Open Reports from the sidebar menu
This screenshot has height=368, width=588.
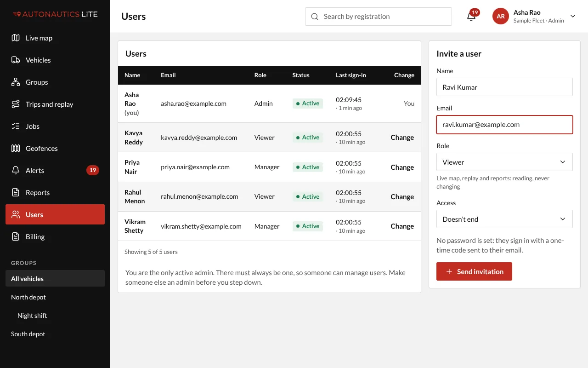(x=55, y=192)
